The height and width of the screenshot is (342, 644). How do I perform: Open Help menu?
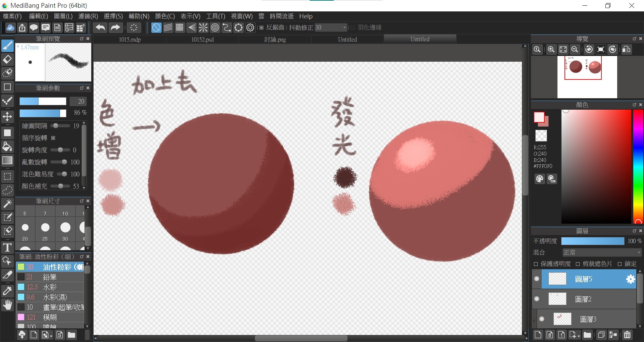(306, 16)
